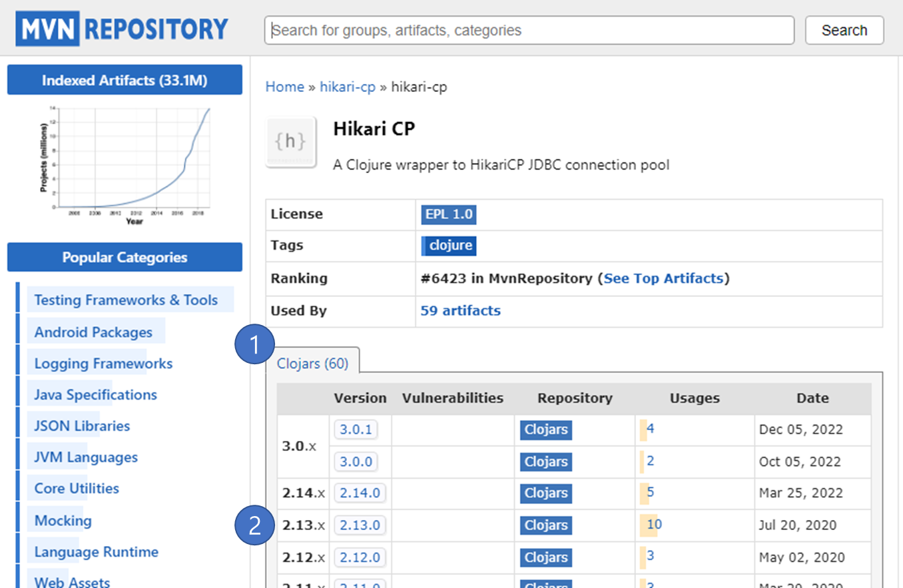Image resolution: width=903 pixels, height=588 pixels.
Task: Click the Date column header
Action: coord(812,398)
